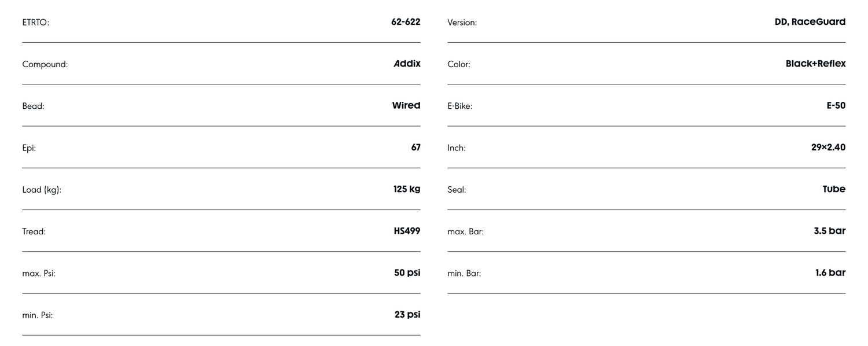Viewport: 868px width, 346px height.
Task: Click the Addix compound value
Action: [407, 64]
